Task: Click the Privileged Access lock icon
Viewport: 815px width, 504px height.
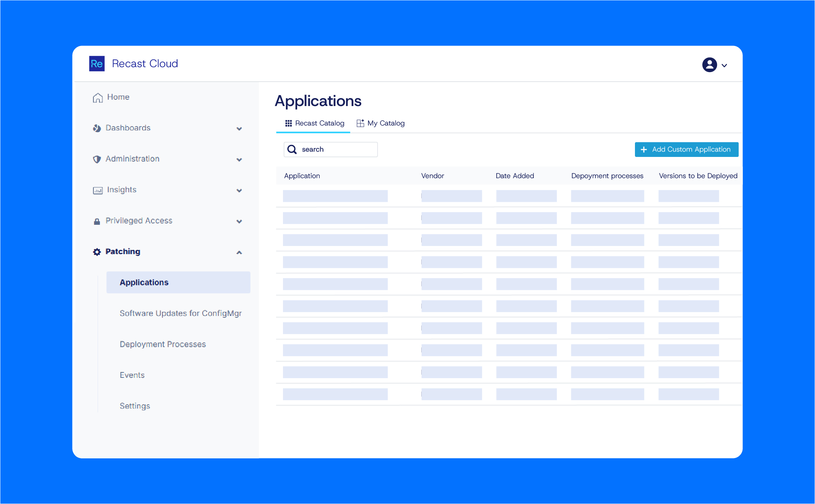Action: coord(97,221)
